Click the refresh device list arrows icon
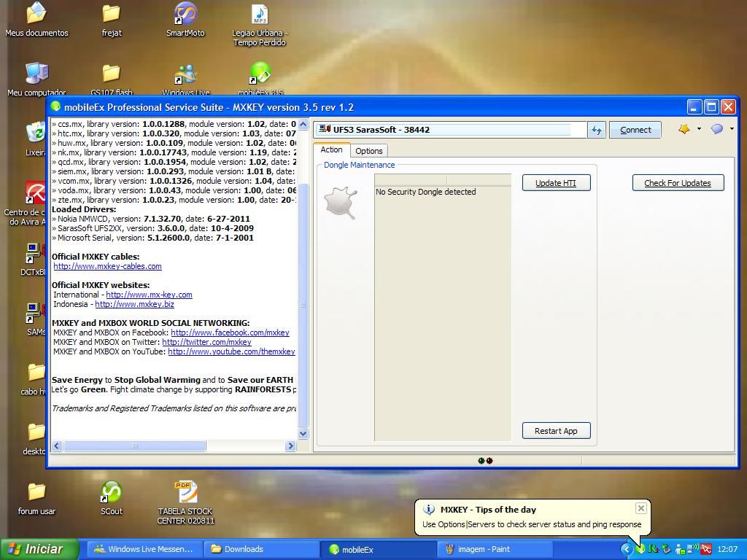Image resolution: width=747 pixels, height=560 pixels. (x=597, y=130)
